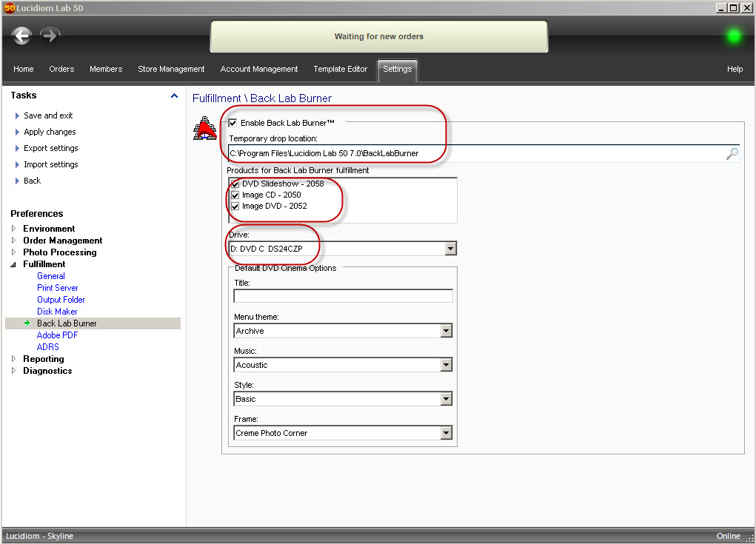Open the Account Management tab
Screen dimensions: 756x544
pos(259,69)
